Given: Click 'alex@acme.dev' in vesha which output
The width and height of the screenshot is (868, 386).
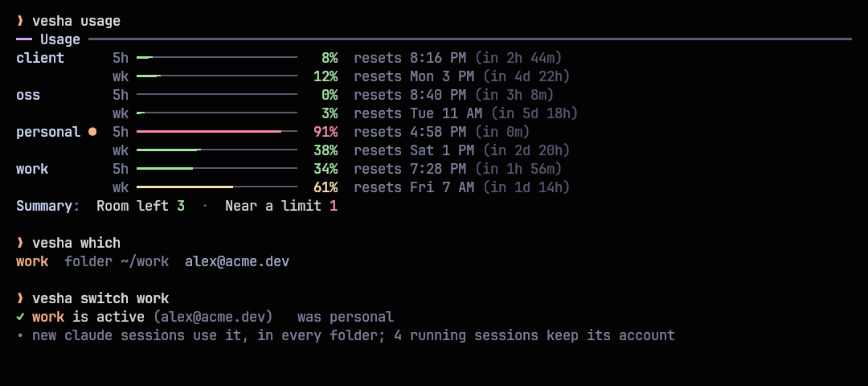Looking at the screenshot, I should [x=237, y=261].
